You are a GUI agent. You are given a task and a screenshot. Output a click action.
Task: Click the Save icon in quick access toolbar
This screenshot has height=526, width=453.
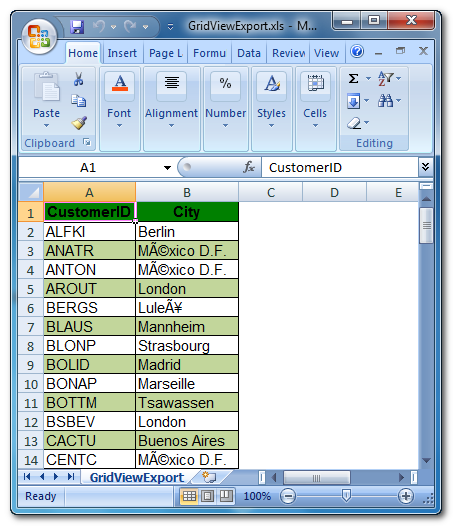click(77, 27)
